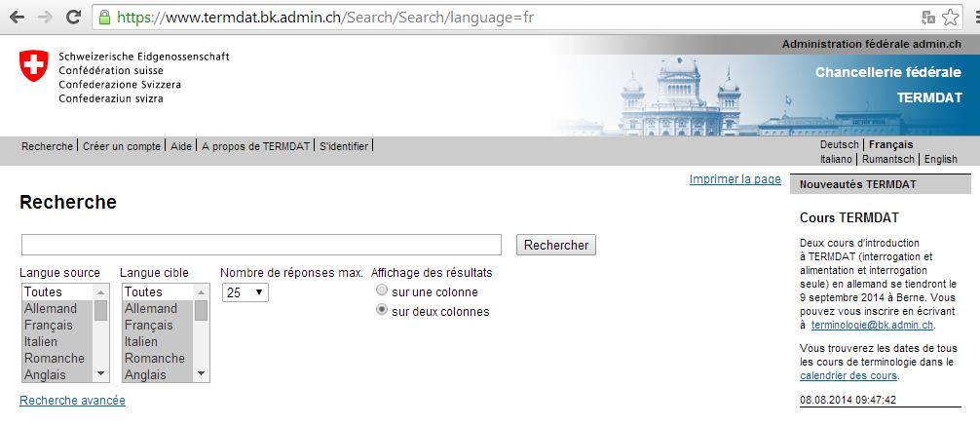Select Anglais in Langue source list
Image resolution: width=980 pixels, height=426 pixels.
(57, 374)
